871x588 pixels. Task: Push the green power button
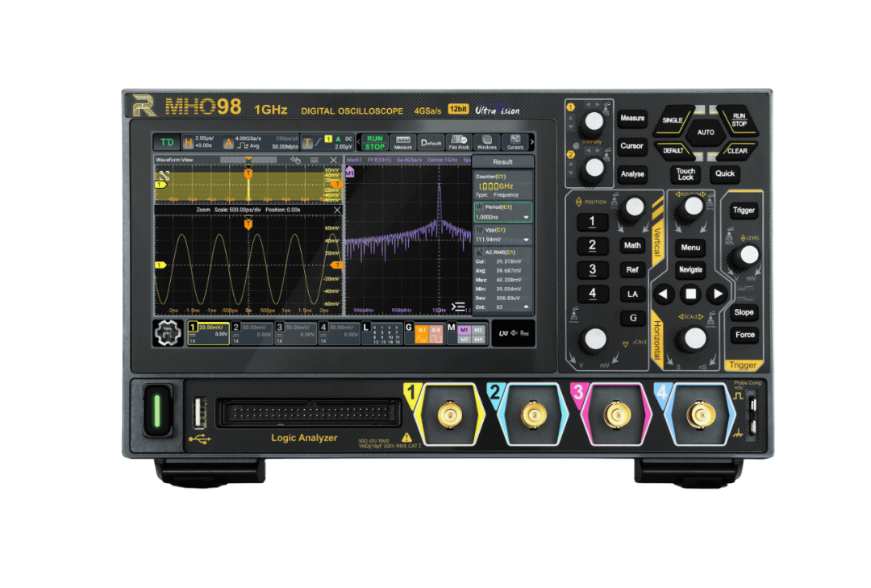pyautogui.click(x=157, y=411)
